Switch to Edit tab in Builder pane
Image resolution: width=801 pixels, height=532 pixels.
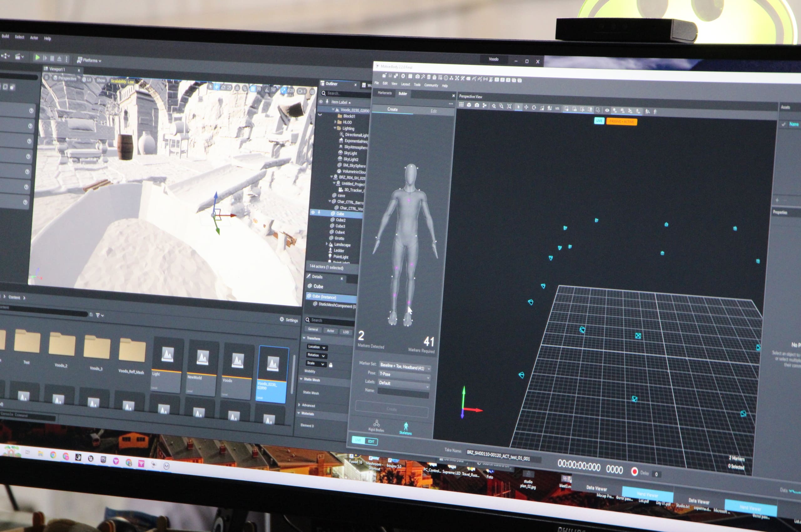(x=433, y=111)
